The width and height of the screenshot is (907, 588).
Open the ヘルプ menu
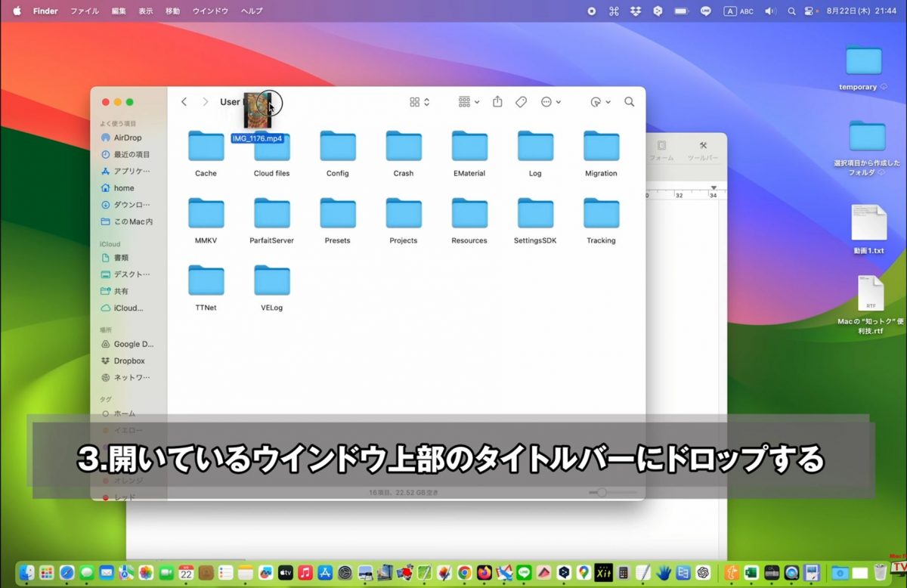(x=252, y=11)
